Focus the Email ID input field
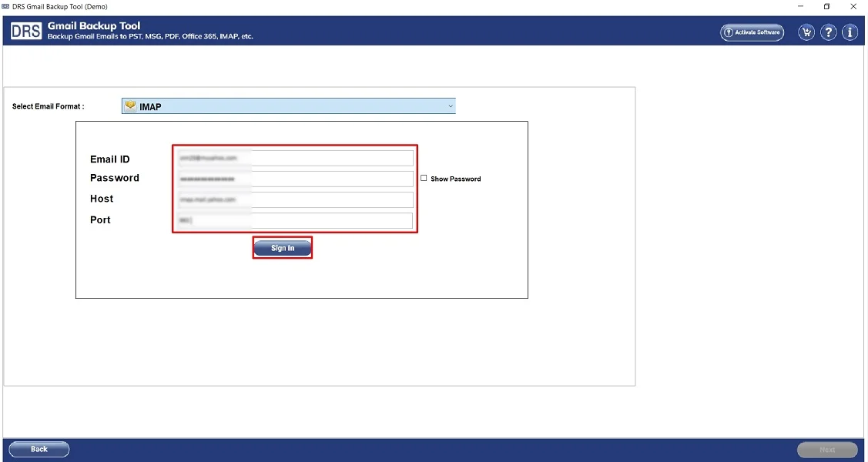The image size is (868, 462). point(294,158)
